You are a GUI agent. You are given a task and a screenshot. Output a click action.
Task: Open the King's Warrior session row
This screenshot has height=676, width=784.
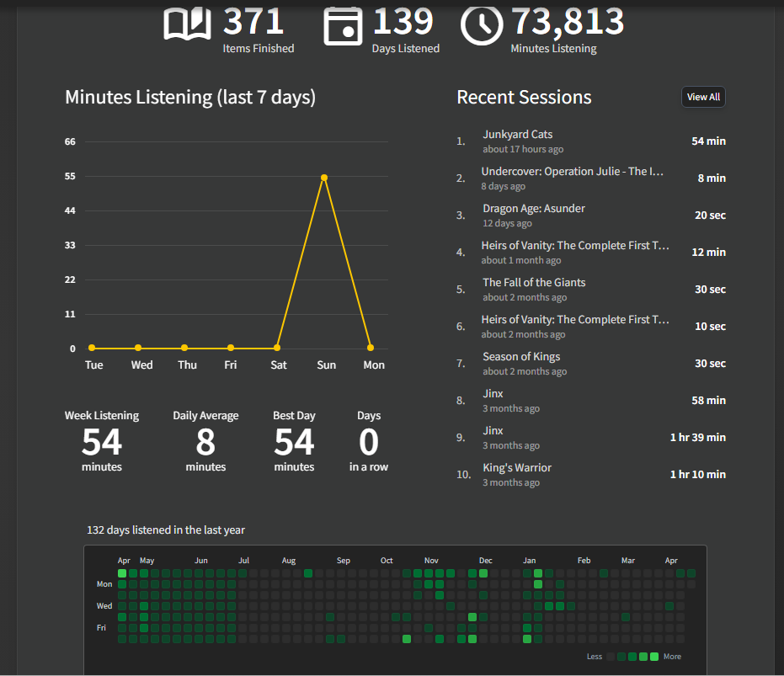[x=517, y=468]
